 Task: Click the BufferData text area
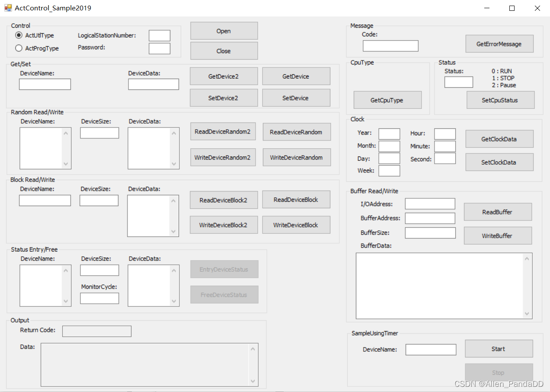point(444,286)
